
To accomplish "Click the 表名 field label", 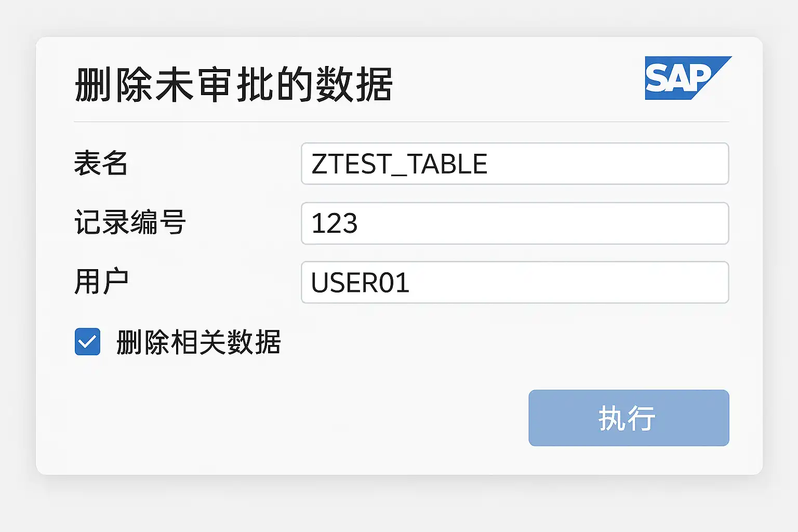I will point(101,164).
